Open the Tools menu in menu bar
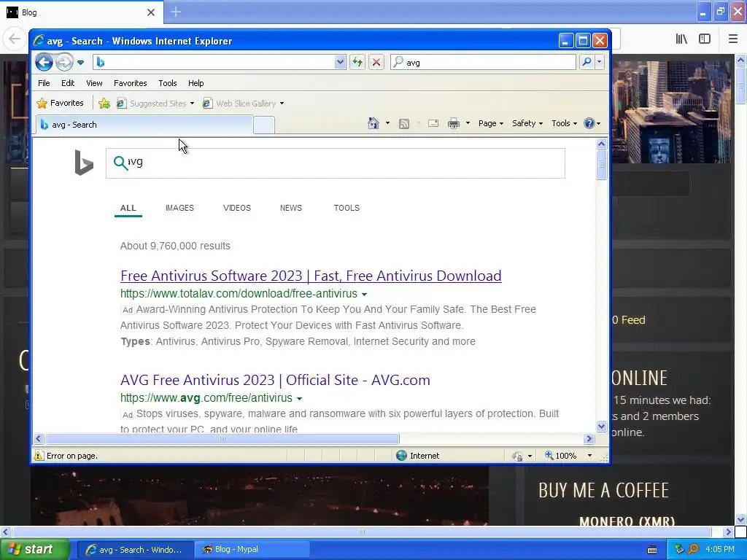This screenshot has width=747, height=560. coord(168,83)
